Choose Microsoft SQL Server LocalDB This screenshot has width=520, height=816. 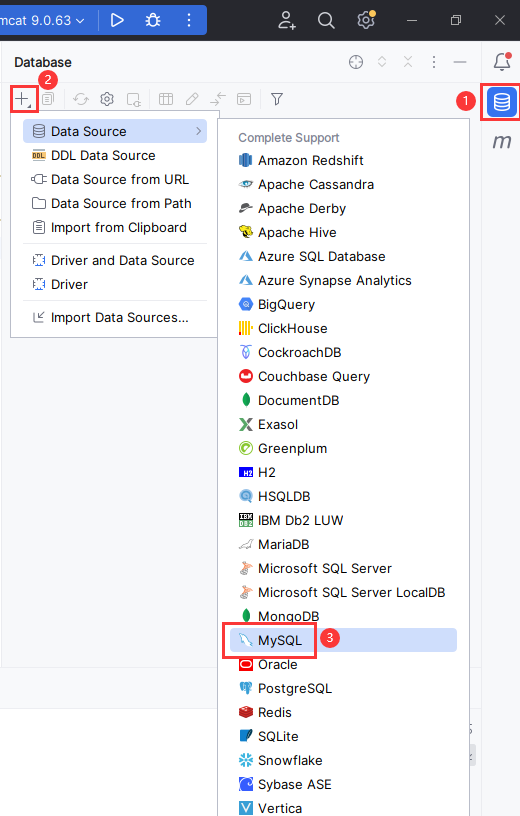tap(344, 592)
